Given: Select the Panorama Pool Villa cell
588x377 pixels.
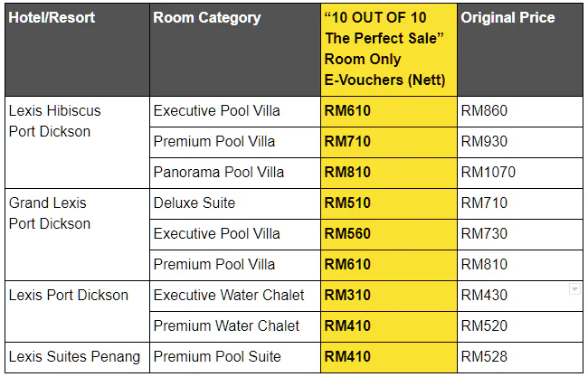Looking at the screenshot, I should click(235, 174).
